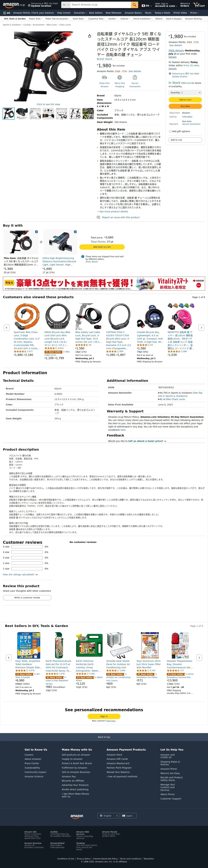This screenshot has height=868, width=208.
Task: Click Back to top bar
Action: (x=104, y=737)
